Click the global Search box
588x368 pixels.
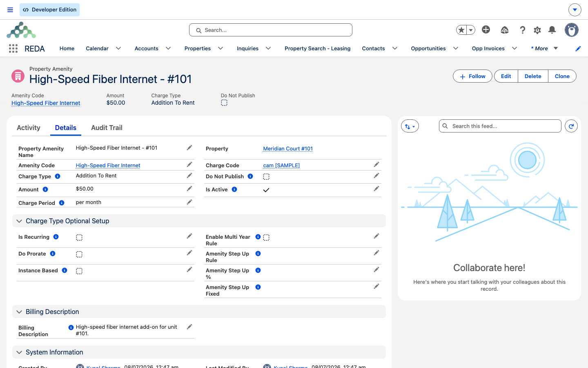click(271, 30)
